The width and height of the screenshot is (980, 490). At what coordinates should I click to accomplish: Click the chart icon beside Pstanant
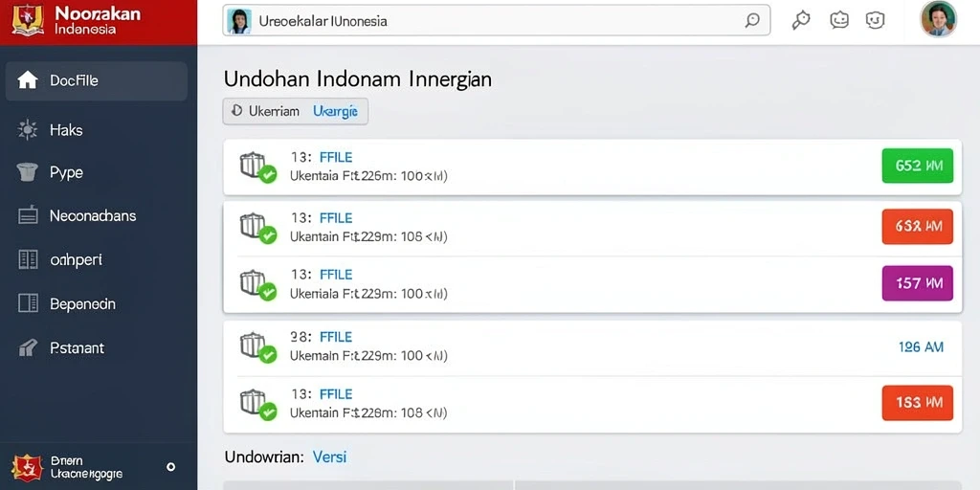tap(28, 347)
